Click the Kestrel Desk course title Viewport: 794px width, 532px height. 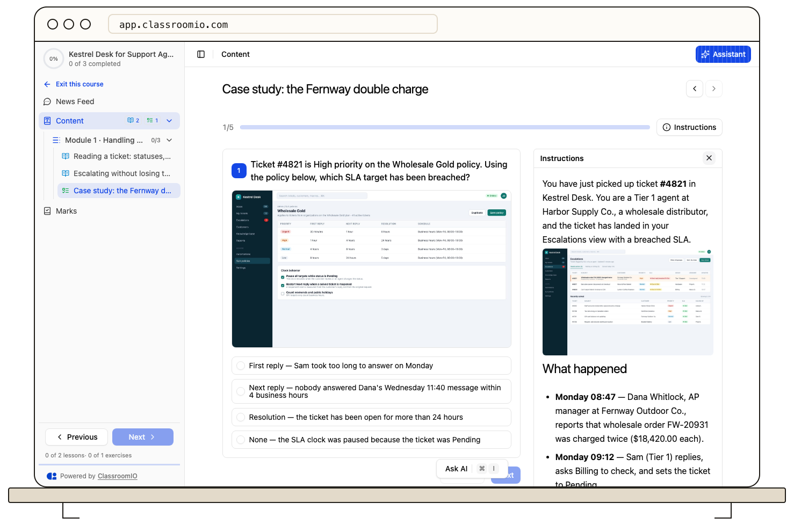click(x=121, y=54)
